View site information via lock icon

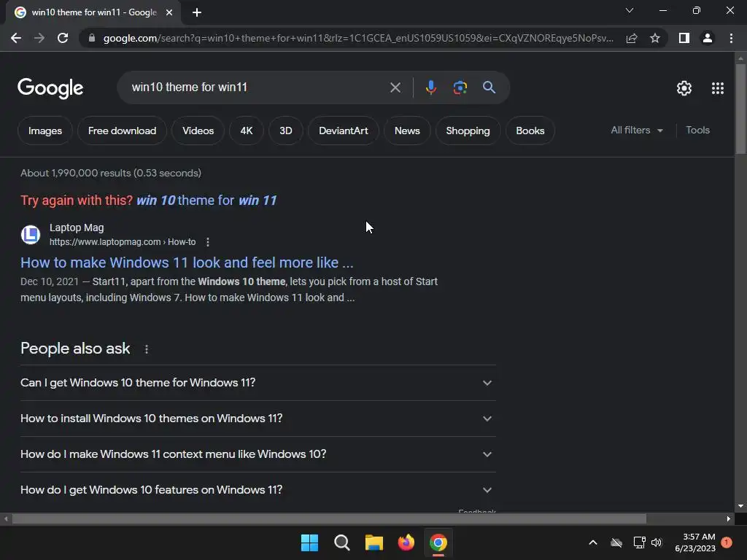[92, 38]
